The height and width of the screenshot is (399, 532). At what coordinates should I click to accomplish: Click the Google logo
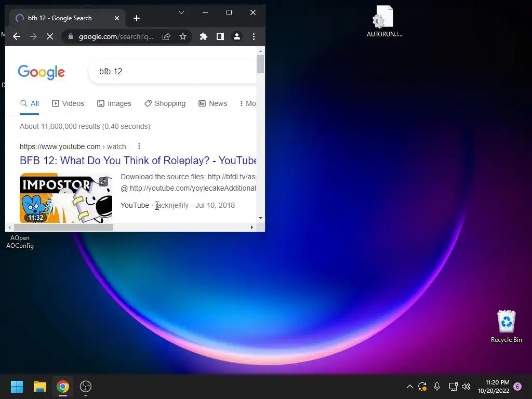(x=42, y=72)
